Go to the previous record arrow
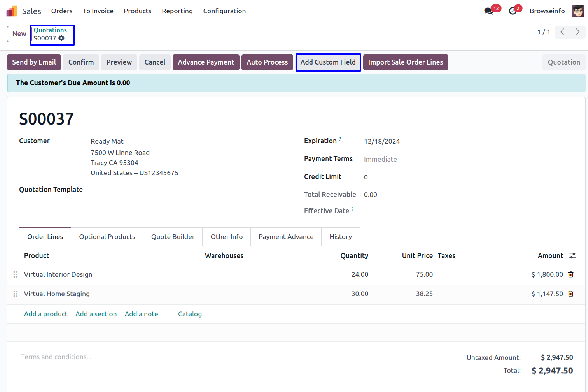This screenshot has width=588, height=392. (562, 32)
